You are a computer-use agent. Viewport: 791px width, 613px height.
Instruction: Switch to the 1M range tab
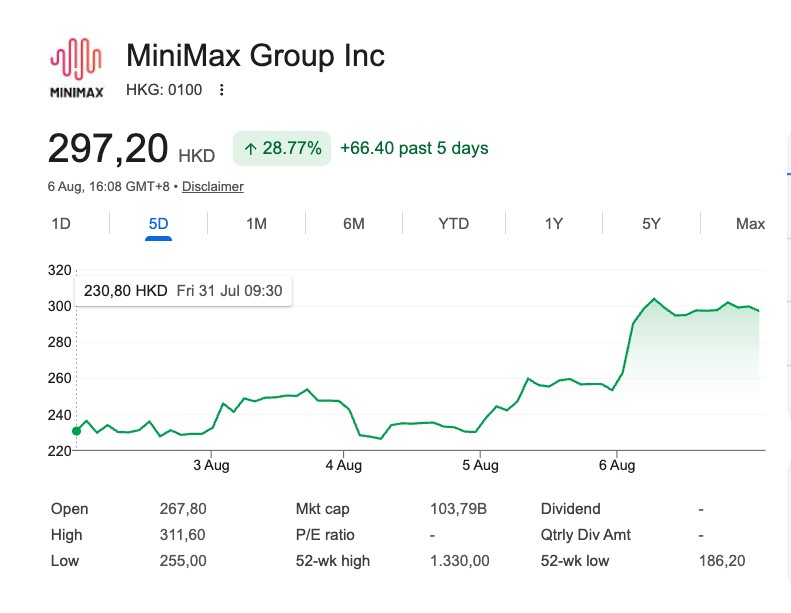pos(256,224)
